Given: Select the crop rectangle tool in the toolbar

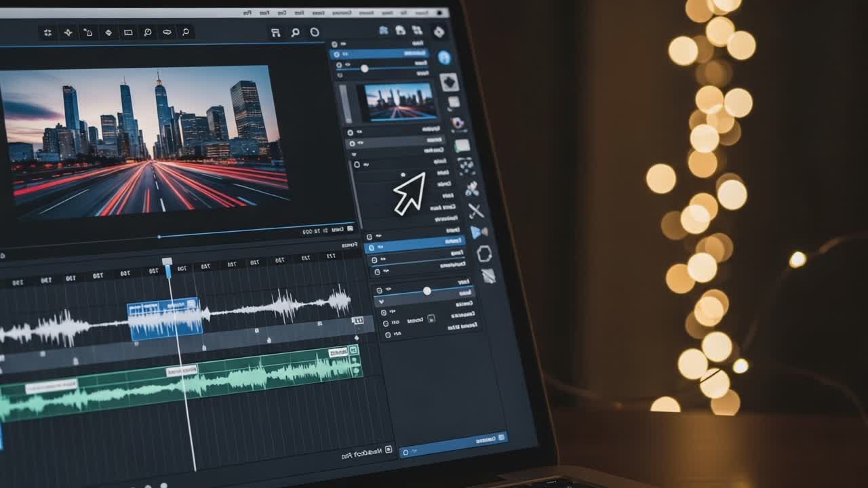Looking at the screenshot, I should coord(129,33).
